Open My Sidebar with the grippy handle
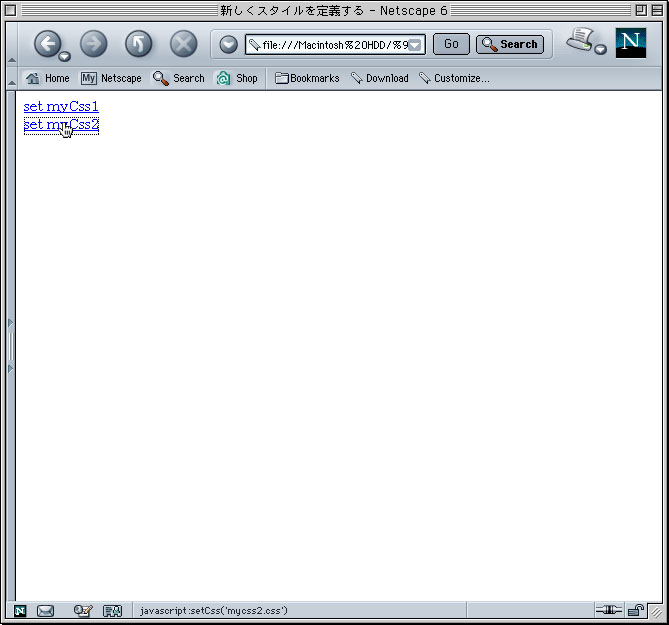Image resolution: width=669 pixels, height=625 pixels. point(11,346)
